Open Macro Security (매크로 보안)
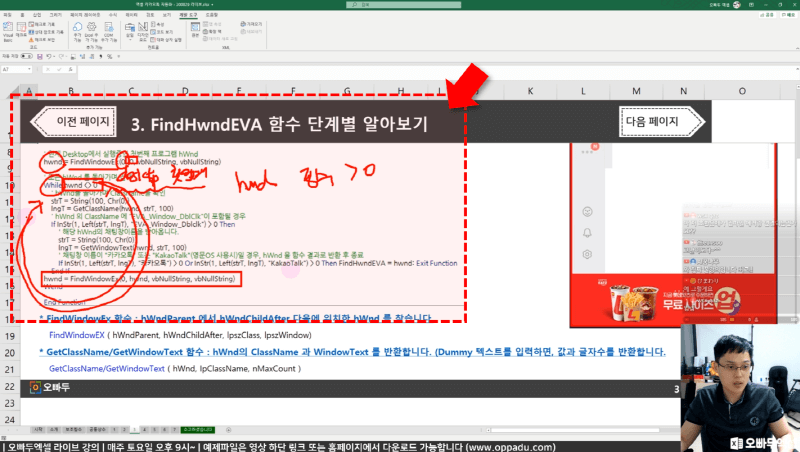The height and width of the screenshot is (452, 800). point(42,39)
